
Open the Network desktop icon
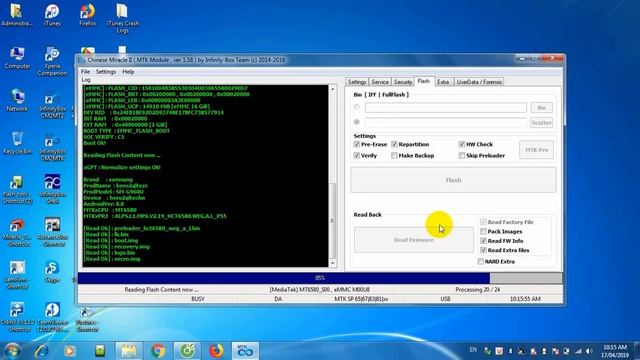17,100
